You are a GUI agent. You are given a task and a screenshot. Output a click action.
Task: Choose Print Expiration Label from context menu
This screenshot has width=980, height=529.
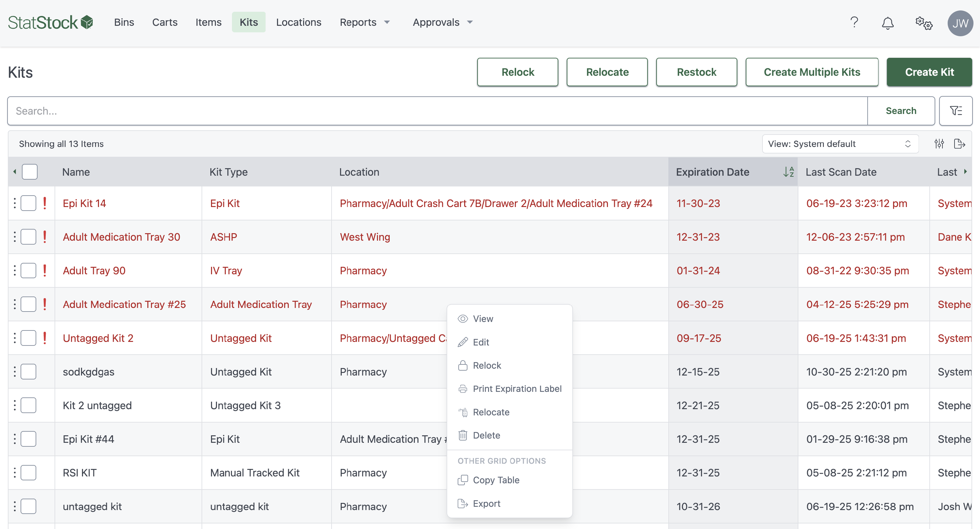517,389
